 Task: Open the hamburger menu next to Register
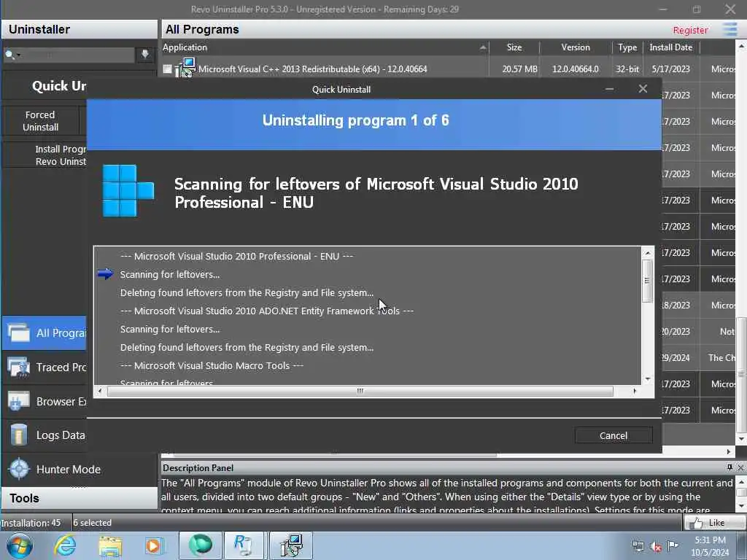pyautogui.click(x=729, y=29)
